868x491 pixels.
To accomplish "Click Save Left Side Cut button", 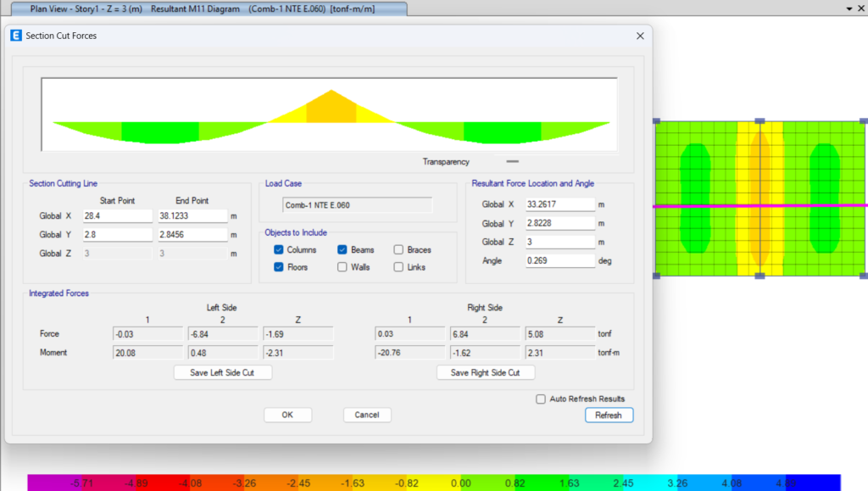I will click(x=223, y=372).
